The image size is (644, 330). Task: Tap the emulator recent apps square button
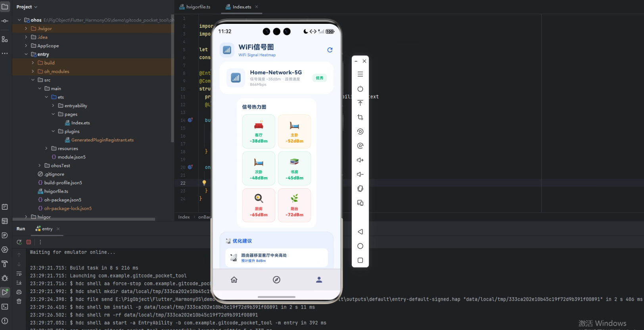tap(360, 260)
